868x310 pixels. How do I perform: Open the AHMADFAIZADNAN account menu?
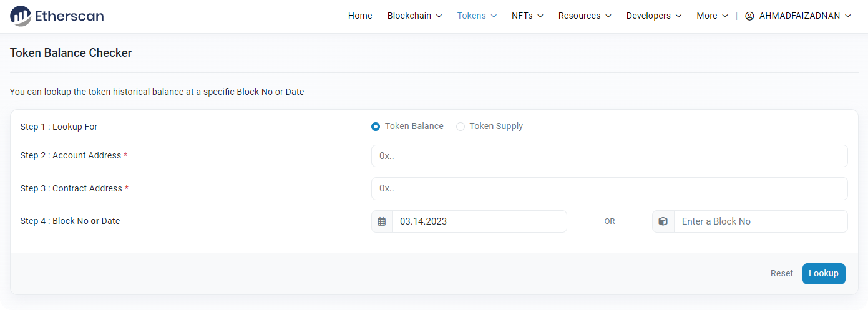[x=804, y=16]
